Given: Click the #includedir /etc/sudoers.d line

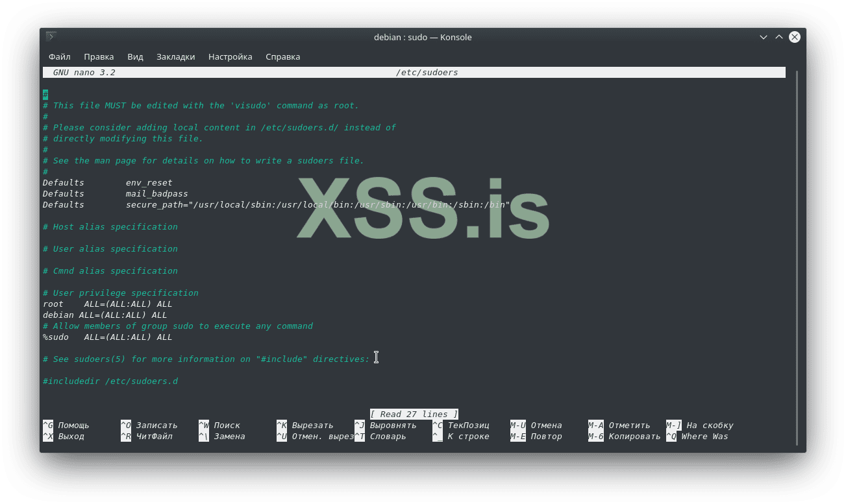Looking at the screenshot, I should click(x=110, y=381).
